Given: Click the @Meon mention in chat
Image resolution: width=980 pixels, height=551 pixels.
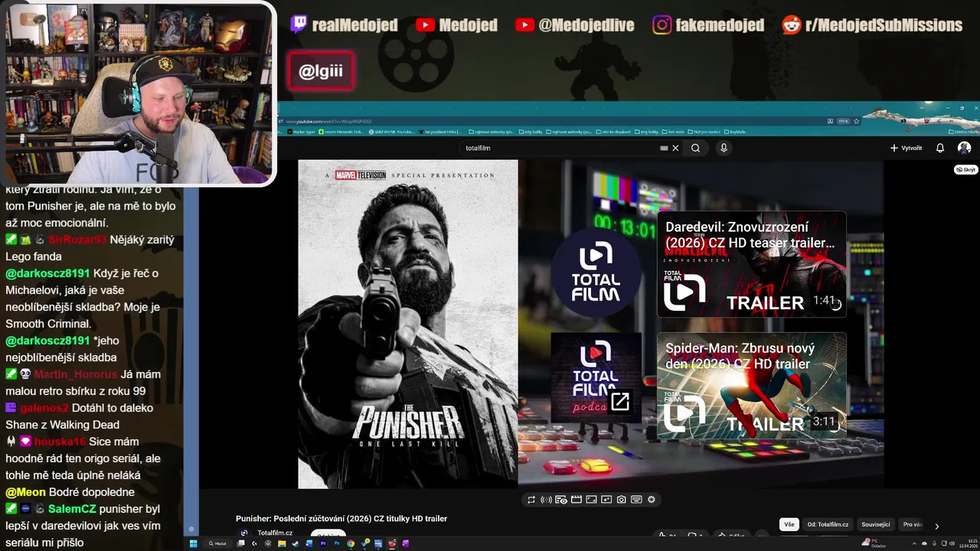Looking at the screenshot, I should 25,492.
